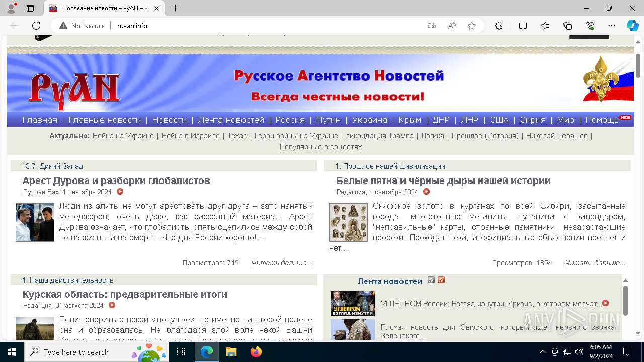Open the Copilot sidebar icon
Viewport: 644px width, 362px height.
(x=632, y=26)
